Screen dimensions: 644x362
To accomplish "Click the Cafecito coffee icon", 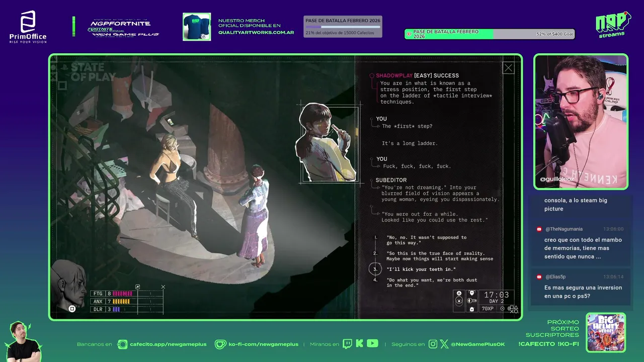I will pyautogui.click(x=122, y=344).
